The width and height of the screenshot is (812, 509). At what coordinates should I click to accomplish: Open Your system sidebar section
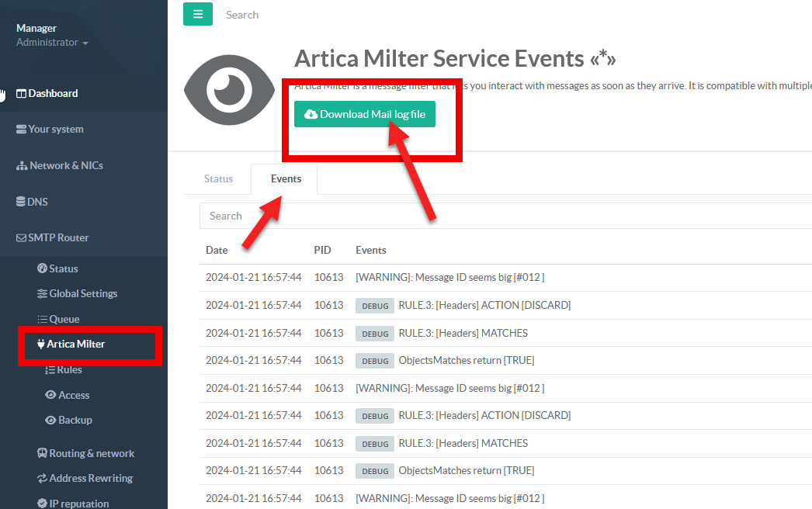click(55, 130)
